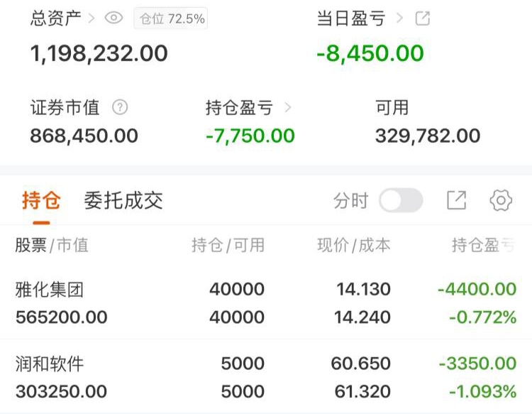Toggle the eye icon to hide assets

113,18
